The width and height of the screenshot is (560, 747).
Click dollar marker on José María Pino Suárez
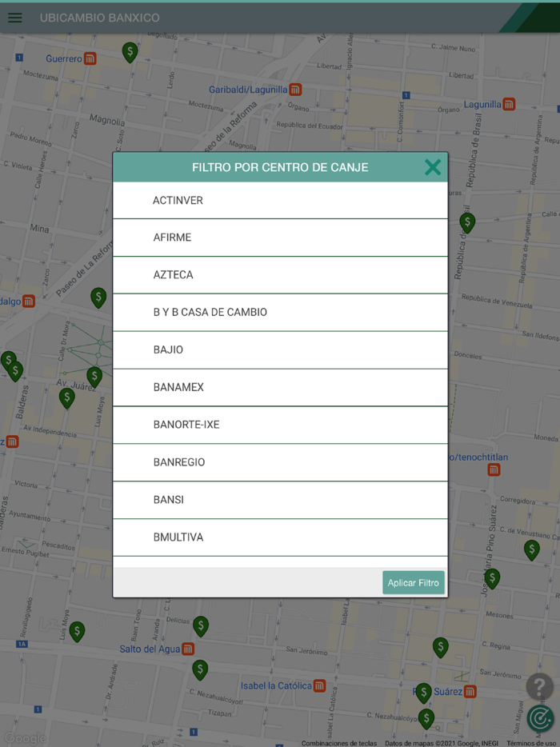pos(492,579)
